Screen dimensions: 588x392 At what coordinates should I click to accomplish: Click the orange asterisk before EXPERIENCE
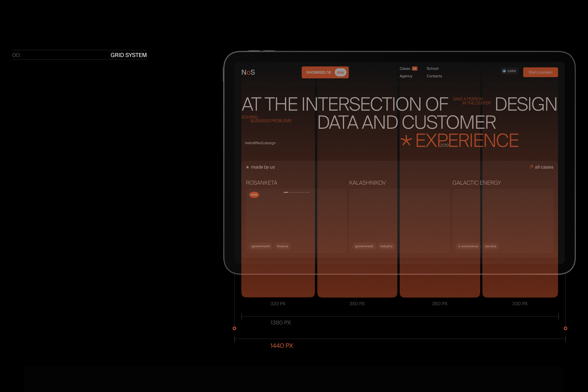pos(406,140)
